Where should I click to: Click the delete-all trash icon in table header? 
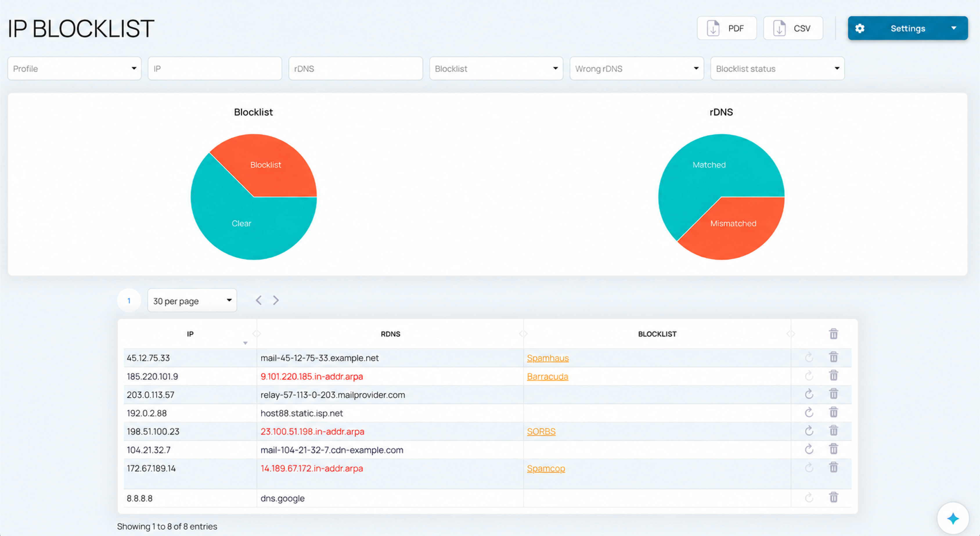click(833, 334)
